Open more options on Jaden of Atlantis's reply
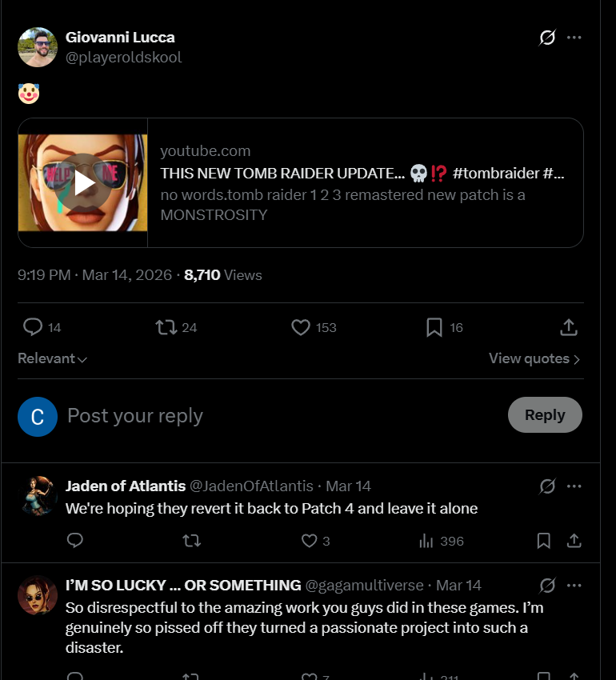This screenshot has height=680, width=616. coord(574,486)
